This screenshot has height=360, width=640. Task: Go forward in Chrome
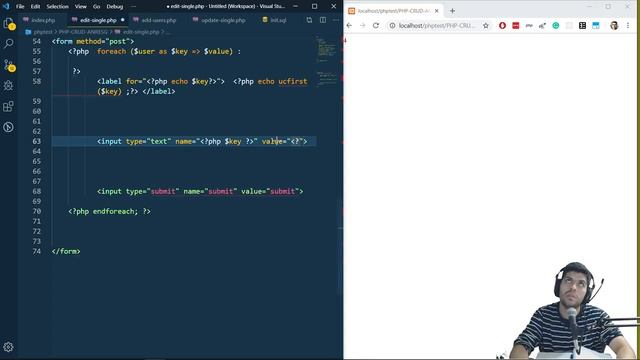pyautogui.click(x=362, y=25)
